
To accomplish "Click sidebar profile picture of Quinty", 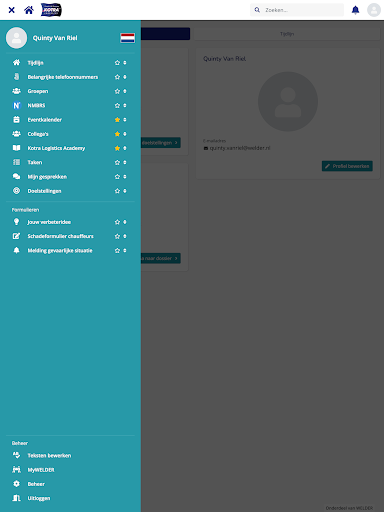I will click(x=16, y=38).
